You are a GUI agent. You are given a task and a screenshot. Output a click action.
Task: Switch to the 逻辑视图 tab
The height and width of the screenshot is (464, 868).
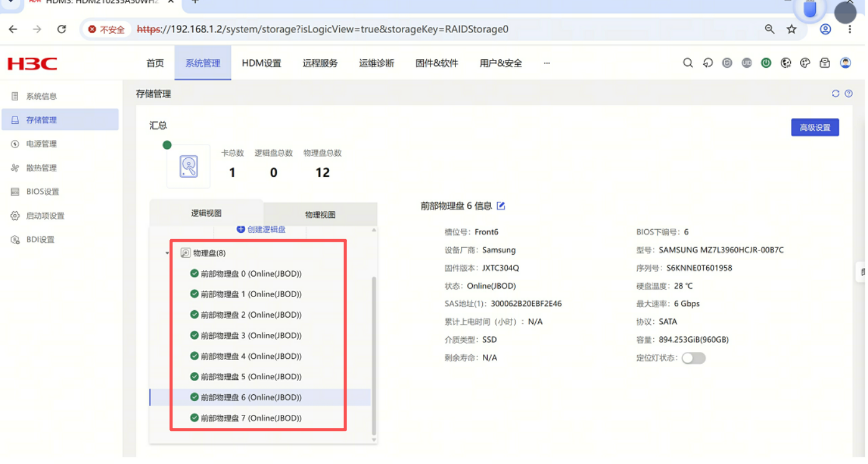click(x=206, y=213)
